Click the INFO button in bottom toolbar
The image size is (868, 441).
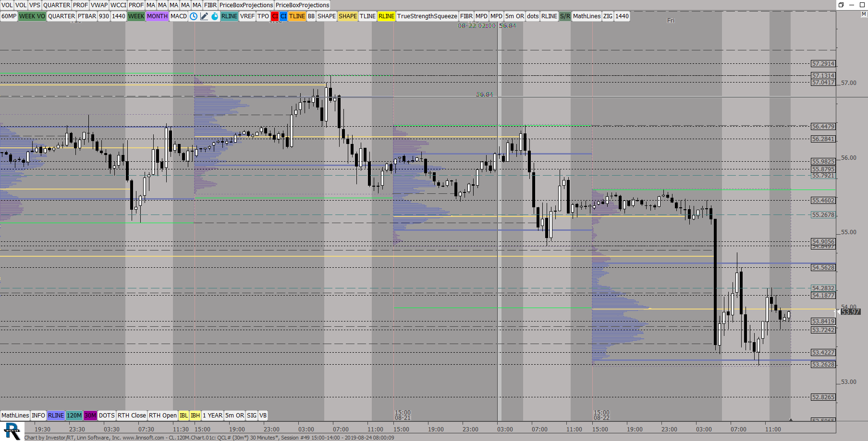click(38, 416)
